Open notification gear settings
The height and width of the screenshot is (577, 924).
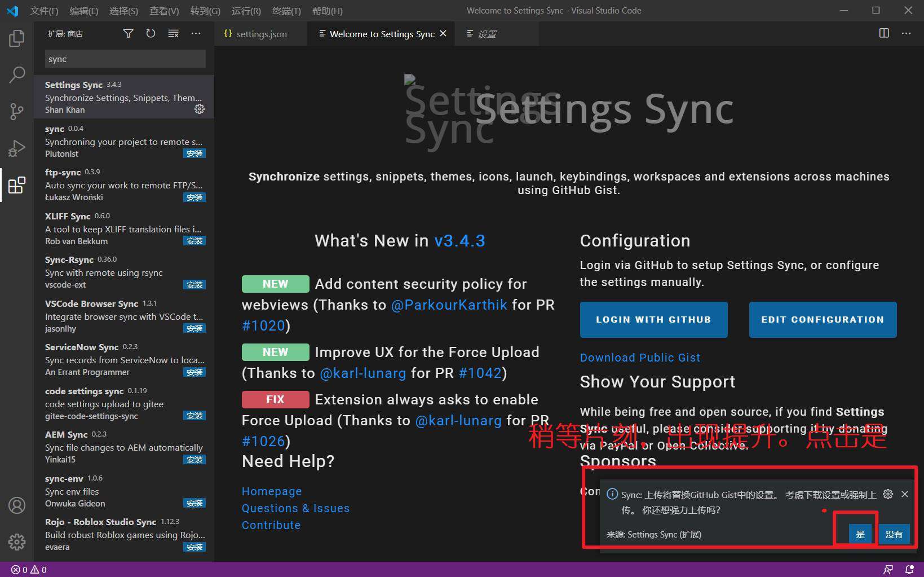click(888, 494)
